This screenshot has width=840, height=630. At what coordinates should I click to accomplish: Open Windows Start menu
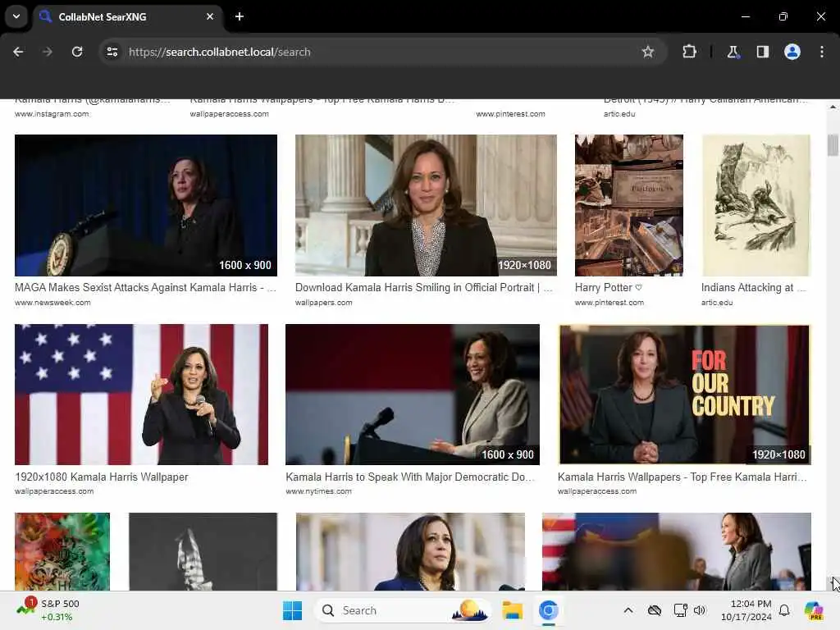[x=293, y=610]
